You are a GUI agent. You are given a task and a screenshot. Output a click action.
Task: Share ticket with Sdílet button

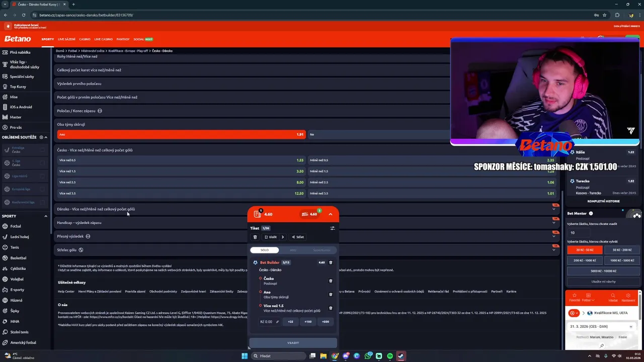click(298, 237)
